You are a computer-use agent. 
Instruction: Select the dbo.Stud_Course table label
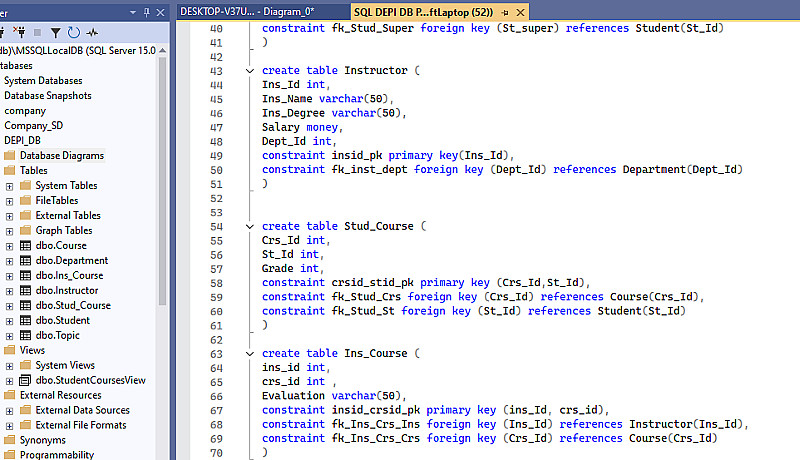(x=73, y=305)
